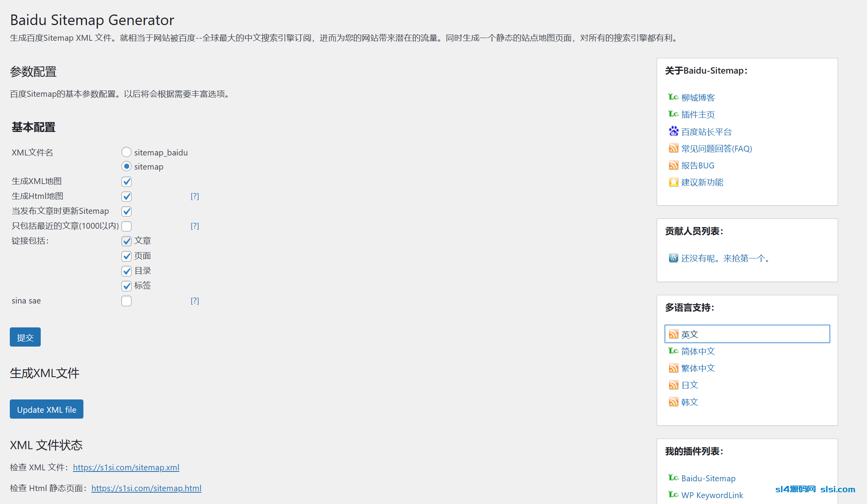Choose the 韩文 language link
The width and height of the screenshot is (867, 504).
690,402
